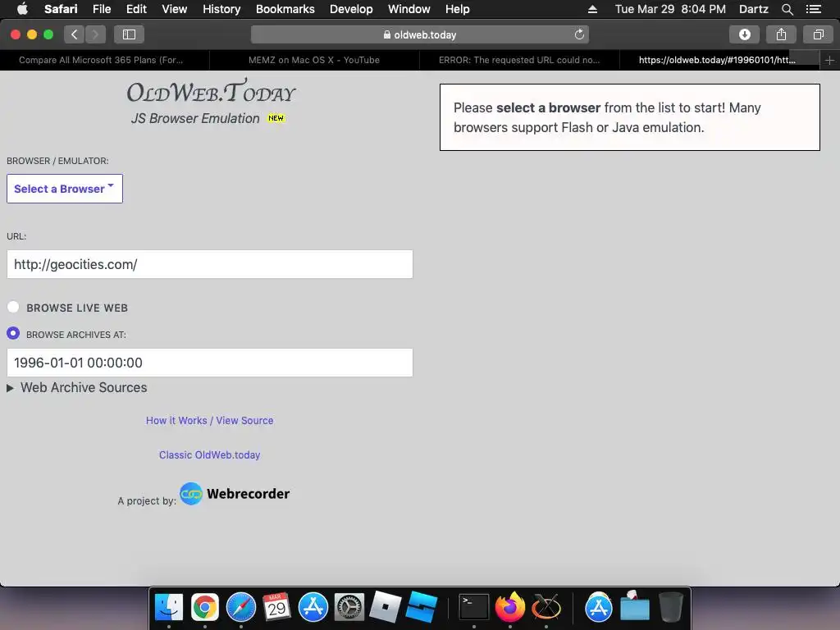Expand Web Archive Sources section

[x=77, y=387]
